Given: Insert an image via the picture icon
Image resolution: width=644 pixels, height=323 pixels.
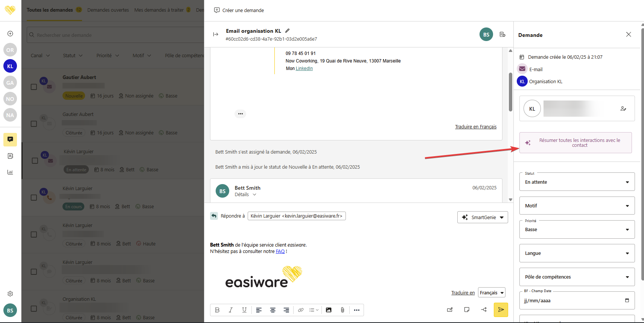Looking at the screenshot, I should pos(329,310).
